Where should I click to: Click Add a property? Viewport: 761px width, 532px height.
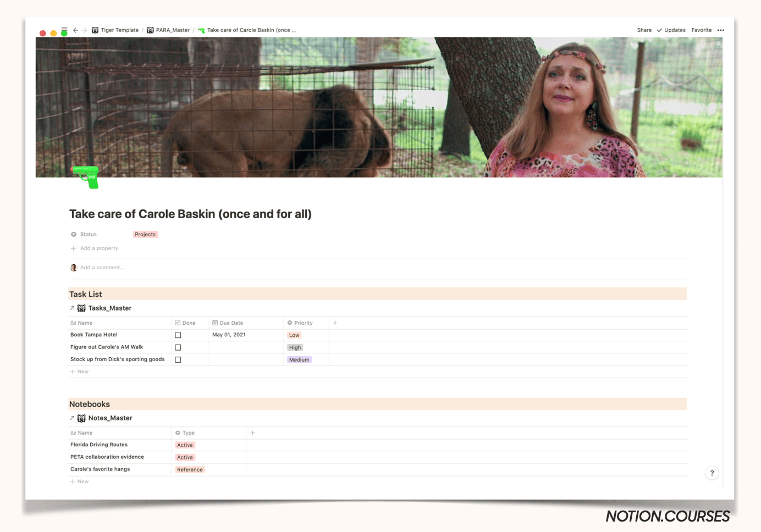(x=99, y=248)
